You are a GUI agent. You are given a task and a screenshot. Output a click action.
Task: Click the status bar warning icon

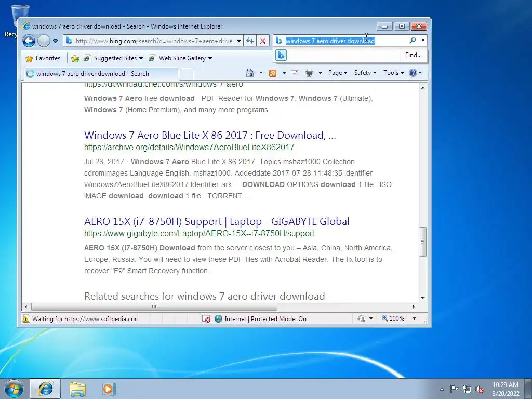point(26,319)
